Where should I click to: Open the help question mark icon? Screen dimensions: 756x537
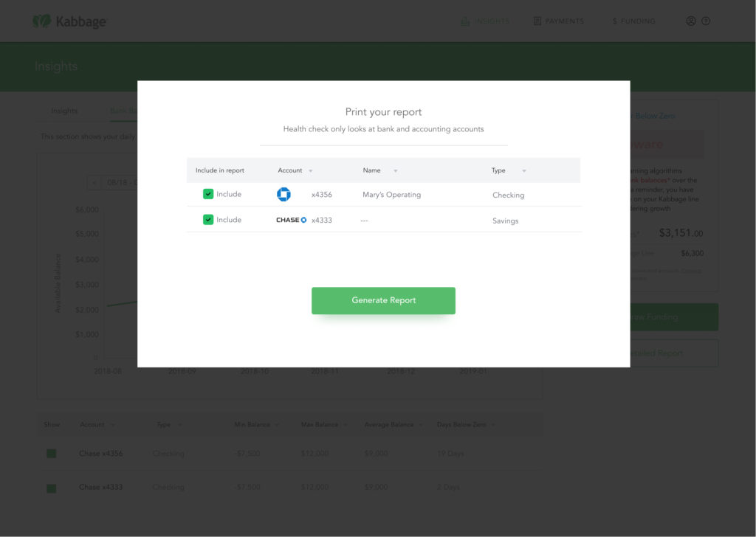(x=706, y=21)
